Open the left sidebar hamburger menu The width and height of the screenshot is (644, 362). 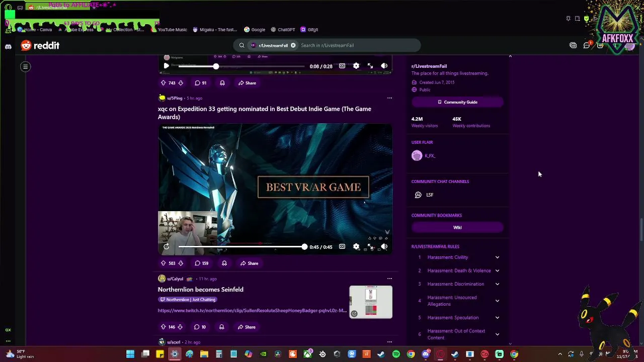[x=25, y=66]
